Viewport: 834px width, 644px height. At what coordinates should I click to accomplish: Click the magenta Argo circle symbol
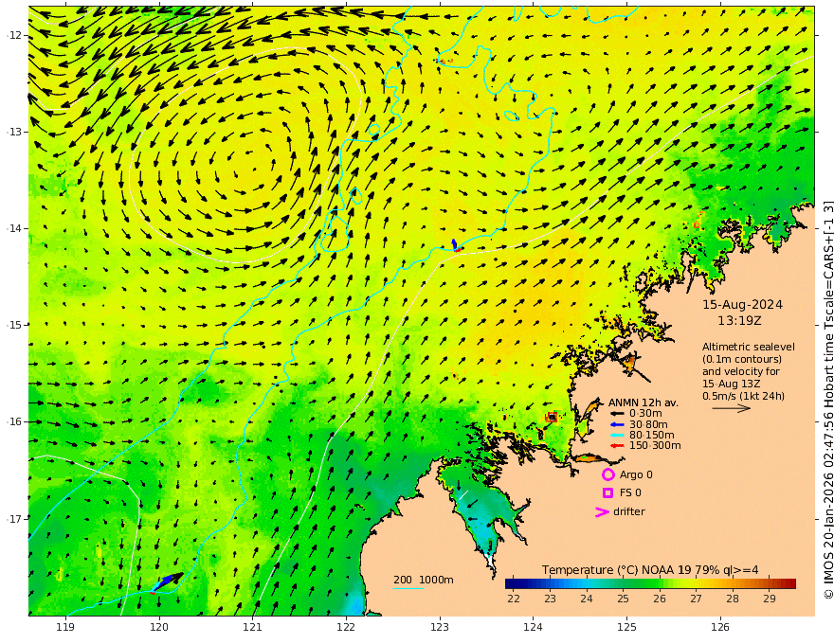tap(607, 474)
